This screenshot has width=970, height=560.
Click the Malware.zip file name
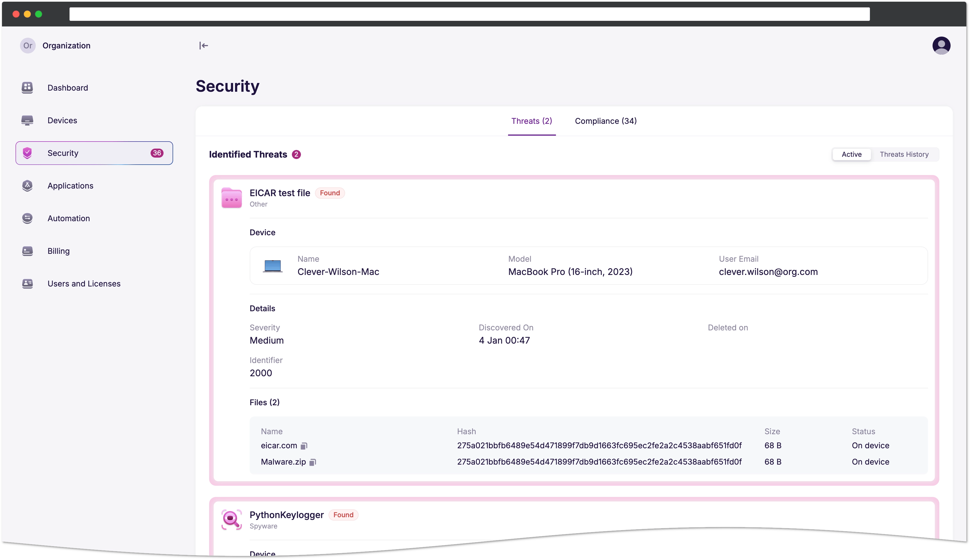pos(283,462)
